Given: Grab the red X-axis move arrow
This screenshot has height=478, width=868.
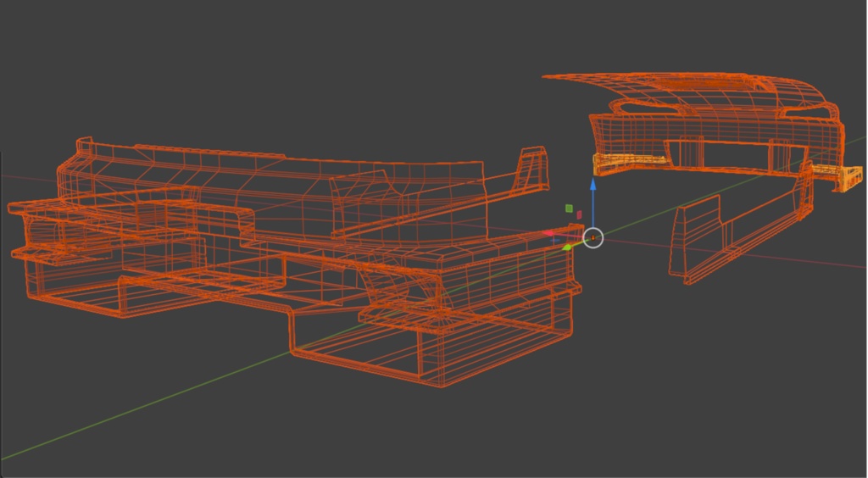Looking at the screenshot, I should pos(548,233).
